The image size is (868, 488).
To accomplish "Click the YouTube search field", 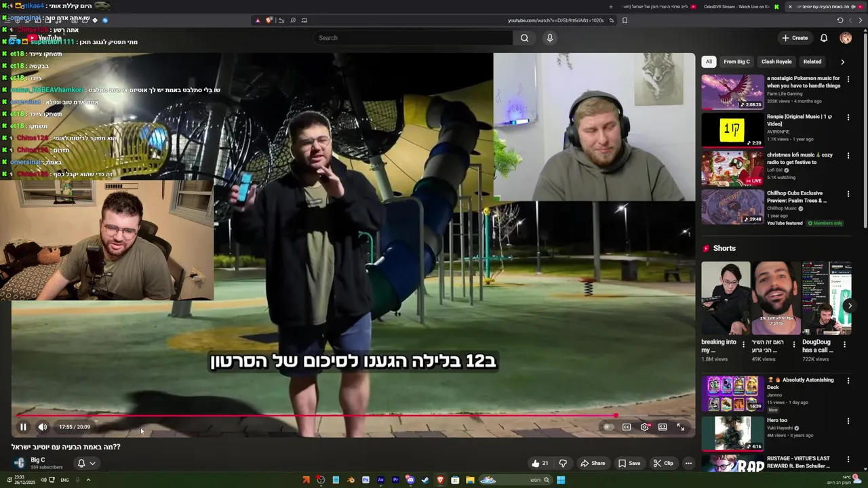I will pos(412,38).
